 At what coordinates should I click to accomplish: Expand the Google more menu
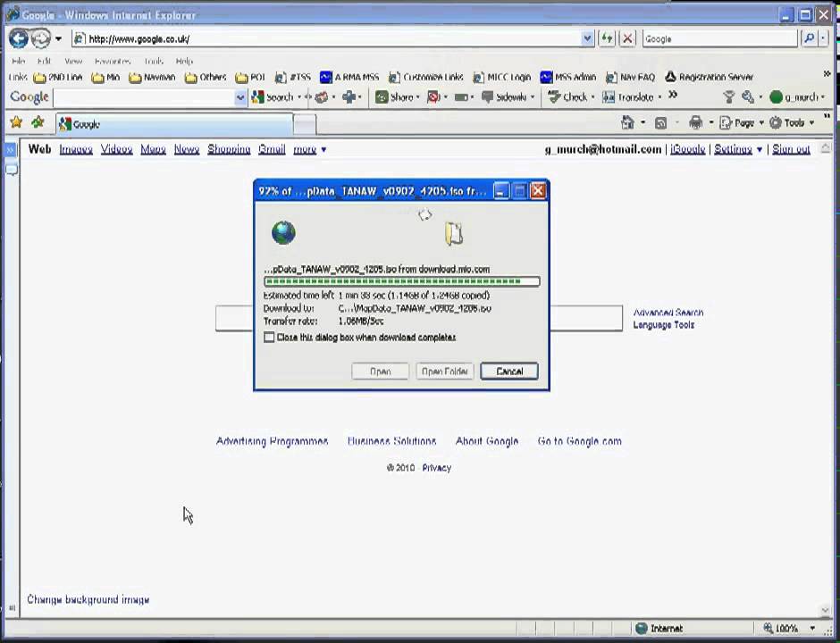coord(310,149)
